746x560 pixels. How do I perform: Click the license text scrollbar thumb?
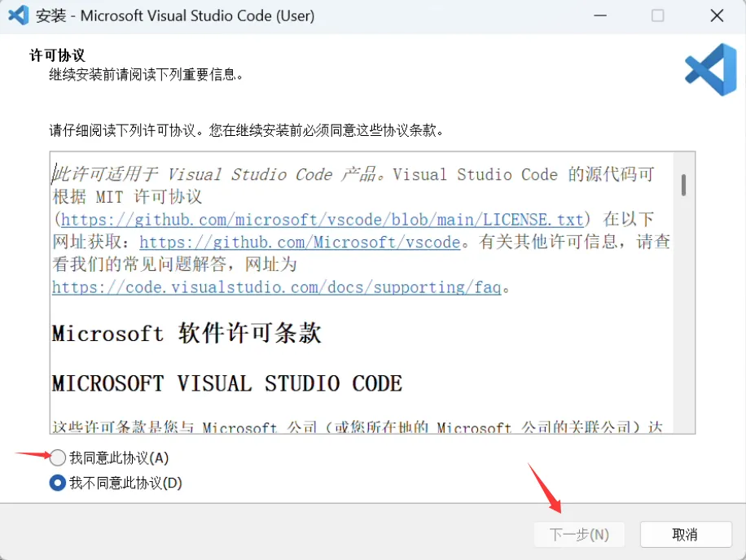(683, 185)
